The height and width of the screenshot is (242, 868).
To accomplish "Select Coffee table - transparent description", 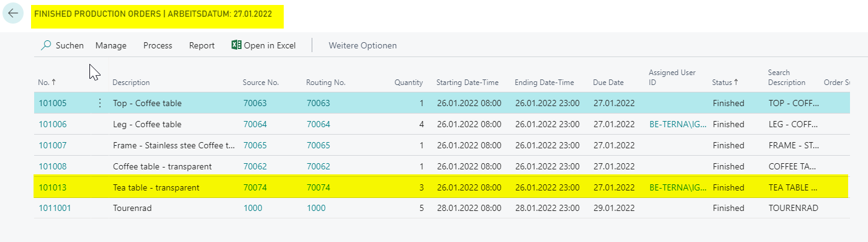I will pos(162,166).
